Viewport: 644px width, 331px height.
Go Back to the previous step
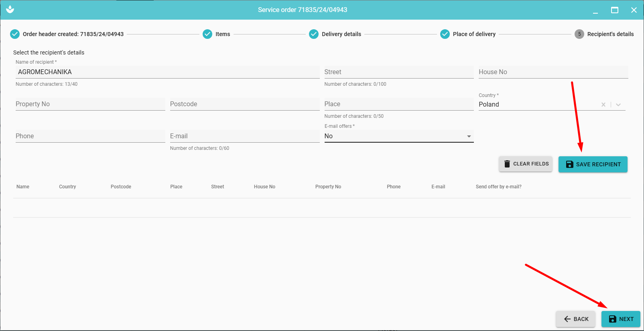coord(576,319)
